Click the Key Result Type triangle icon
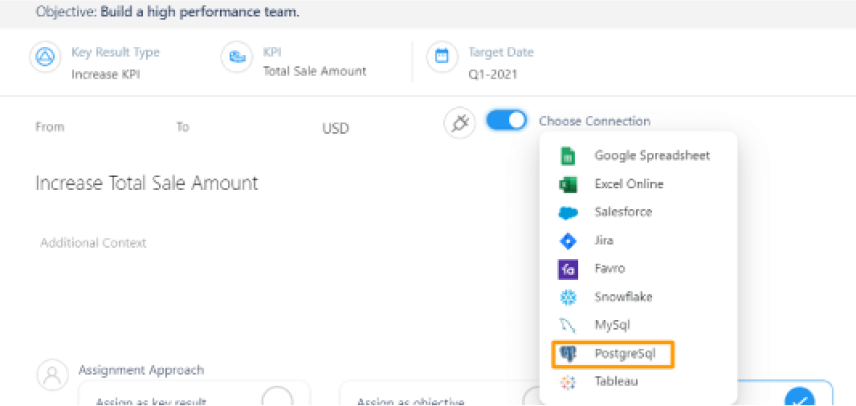The width and height of the screenshot is (856, 406). [x=45, y=57]
